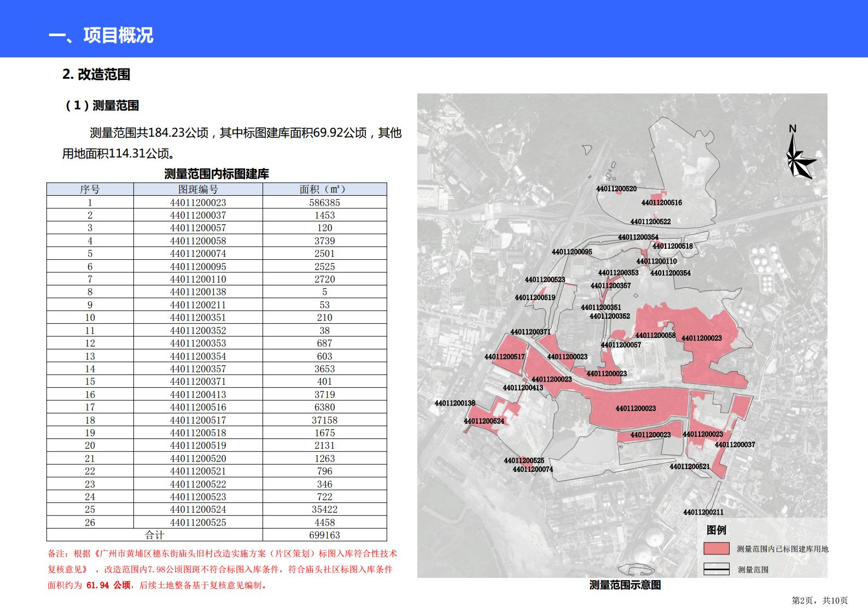
Task: Click the map label 44011200520
Action: [616, 189]
